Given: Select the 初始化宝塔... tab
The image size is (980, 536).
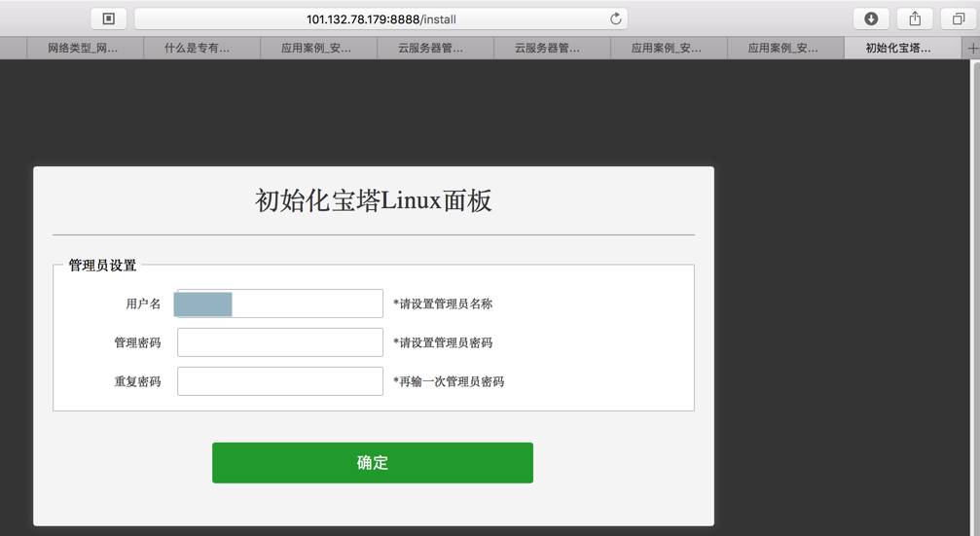Looking at the screenshot, I should (x=902, y=48).
